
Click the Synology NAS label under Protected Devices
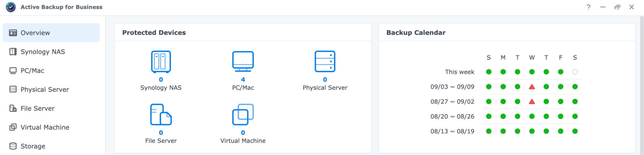pos(161,88)
